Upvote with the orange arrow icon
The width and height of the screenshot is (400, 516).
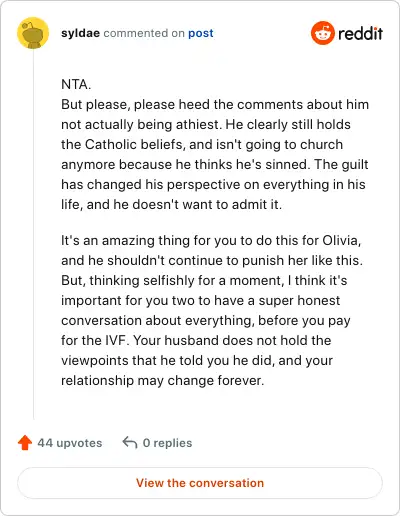[x=25, y=443]
